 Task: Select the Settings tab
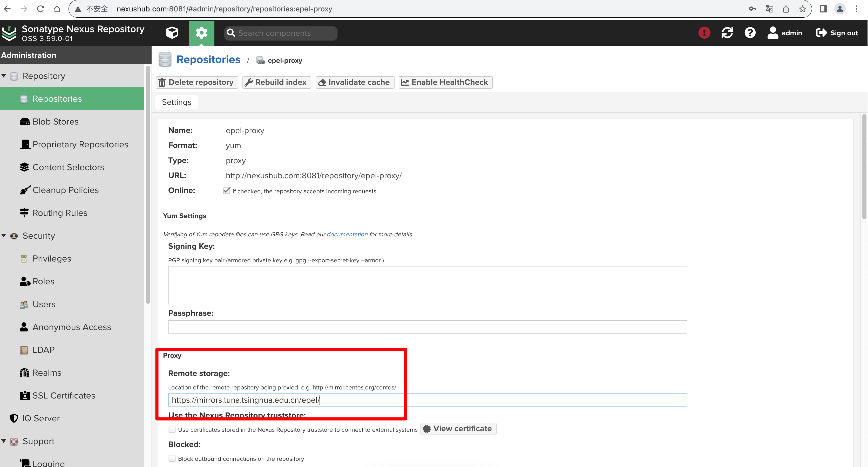pyautogui.click(x=177, y=102)
